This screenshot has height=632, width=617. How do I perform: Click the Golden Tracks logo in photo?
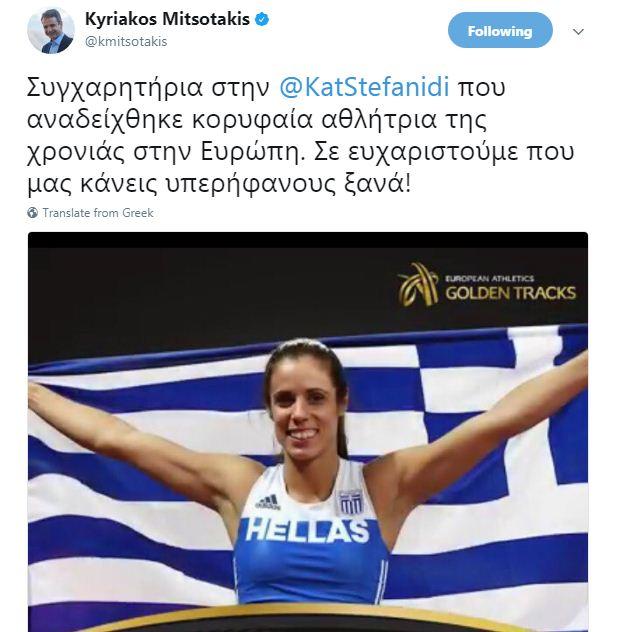(487, 284)
